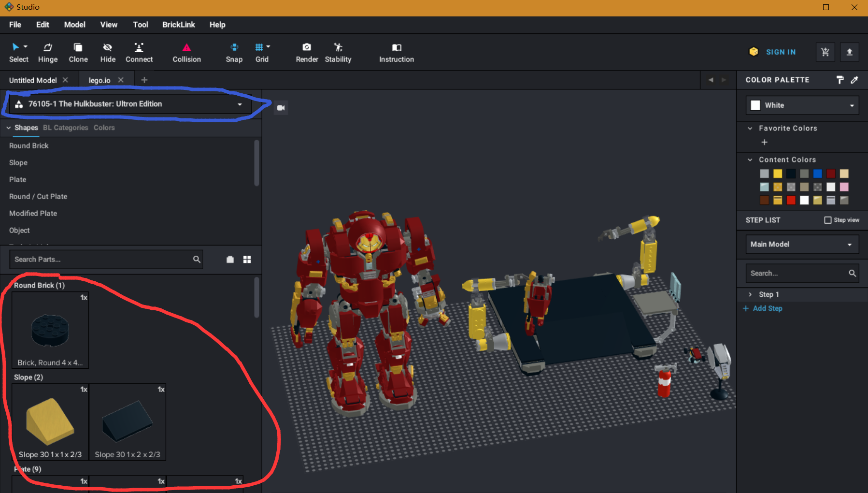Run the Stability check
Image resolution: width=868 pixels, height=493 pixels.
coord(338,52)
